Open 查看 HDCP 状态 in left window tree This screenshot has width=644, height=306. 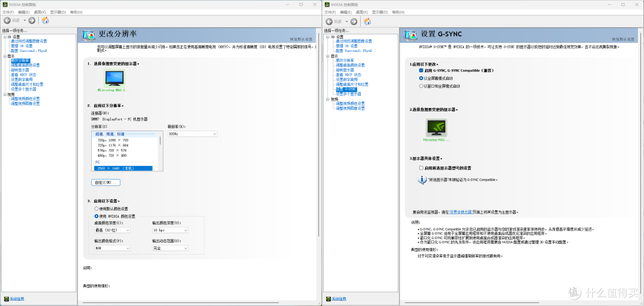pos(23,75)
